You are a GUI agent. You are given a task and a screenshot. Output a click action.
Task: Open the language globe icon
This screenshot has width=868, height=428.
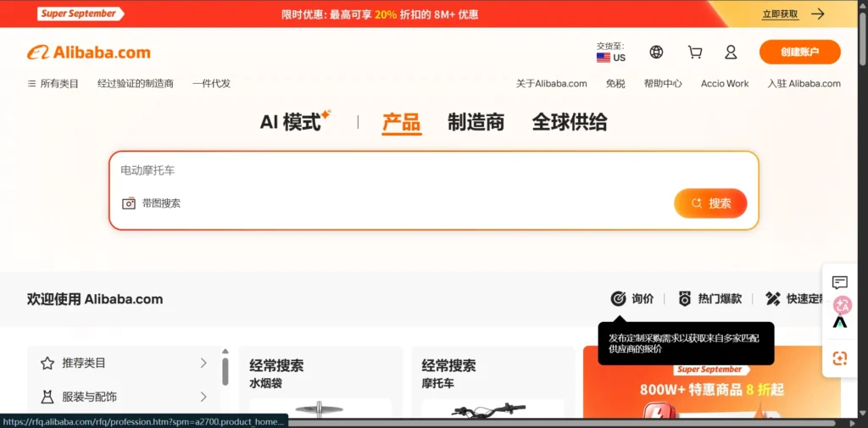[656, 52]
